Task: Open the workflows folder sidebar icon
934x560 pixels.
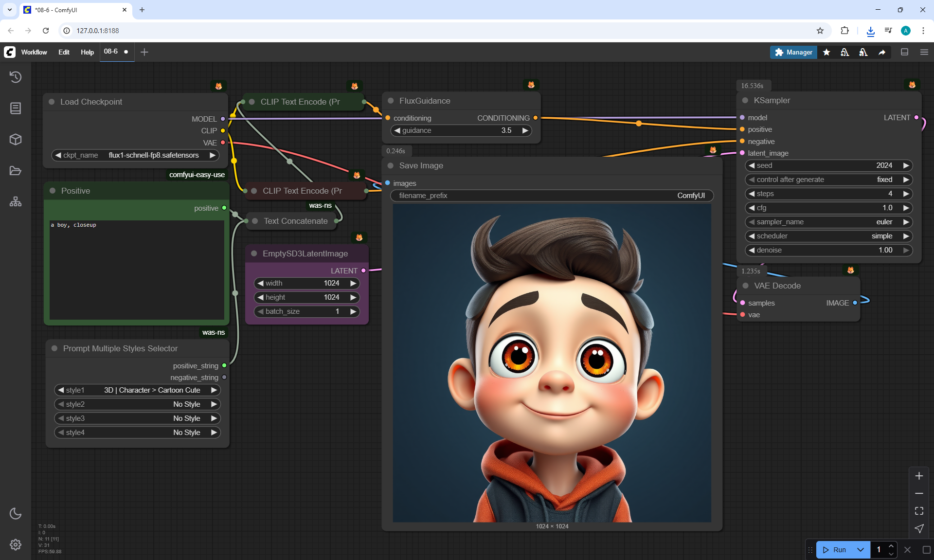Action: (16, 171)
